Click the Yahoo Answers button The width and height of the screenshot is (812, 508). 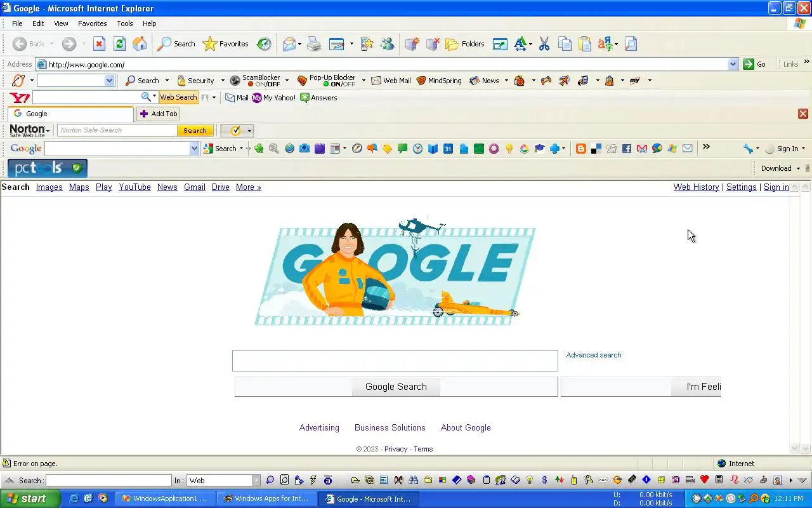[x=318, y=98]
